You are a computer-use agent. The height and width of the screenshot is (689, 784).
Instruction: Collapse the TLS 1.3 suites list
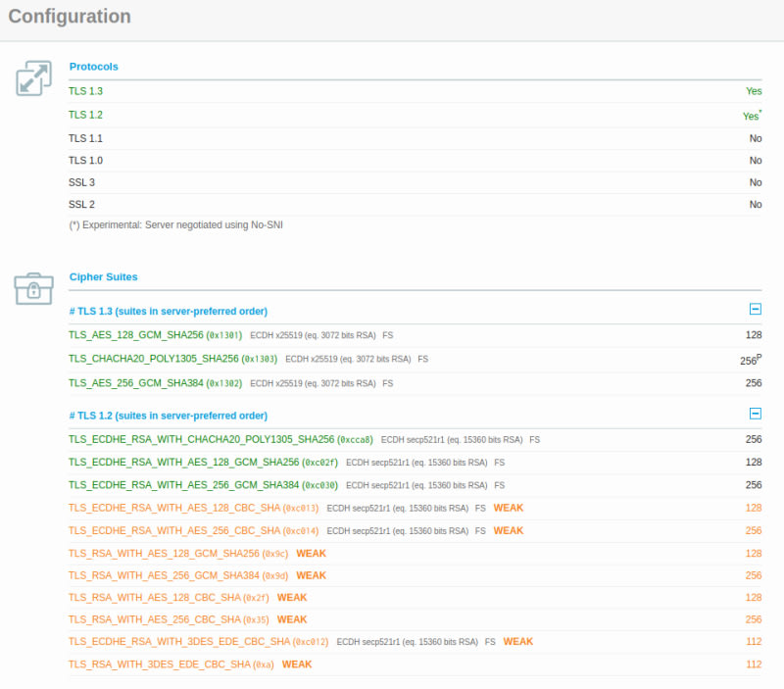(755, 310)
